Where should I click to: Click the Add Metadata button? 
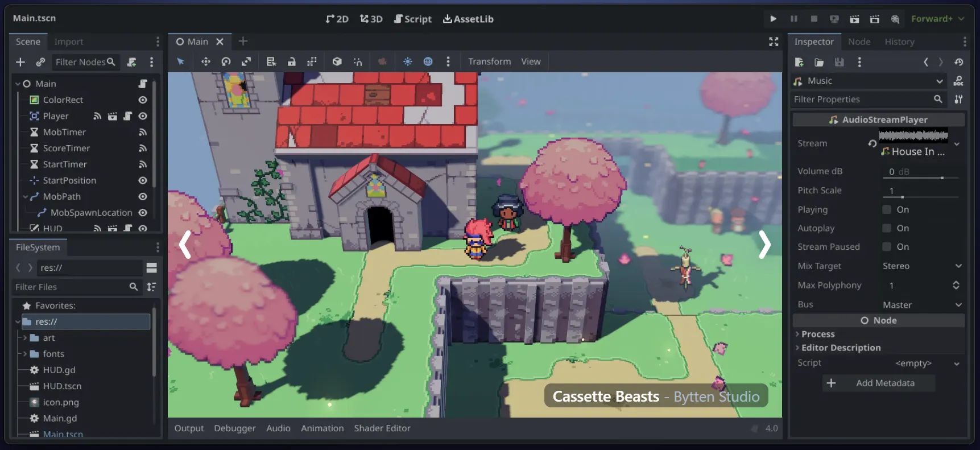click(x=879, y=383)
